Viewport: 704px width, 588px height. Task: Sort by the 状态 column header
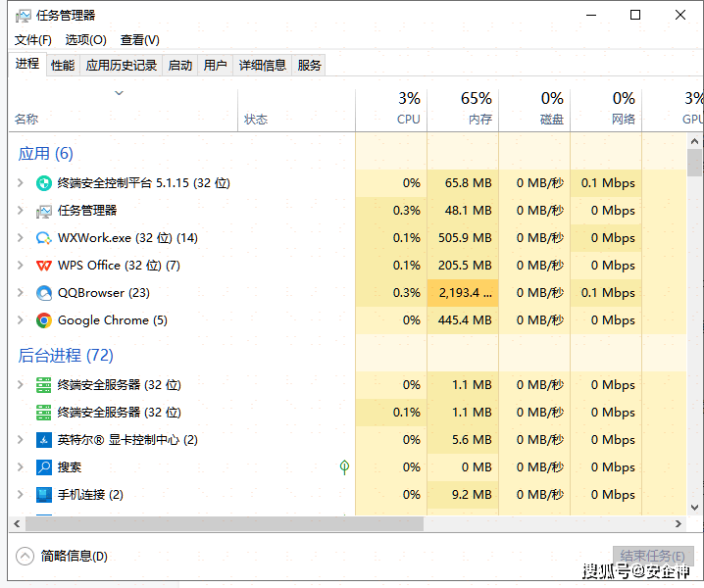[296, 111]
